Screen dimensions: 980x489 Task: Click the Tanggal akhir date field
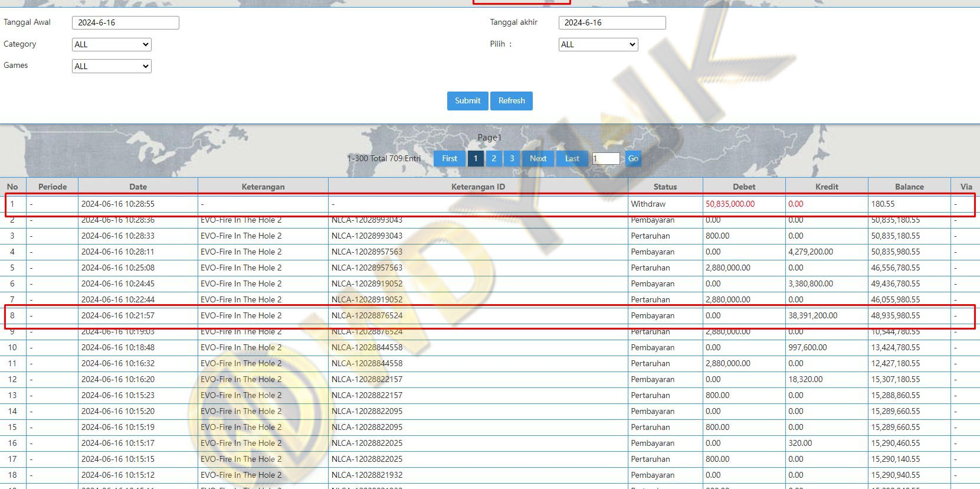point(612,22)
